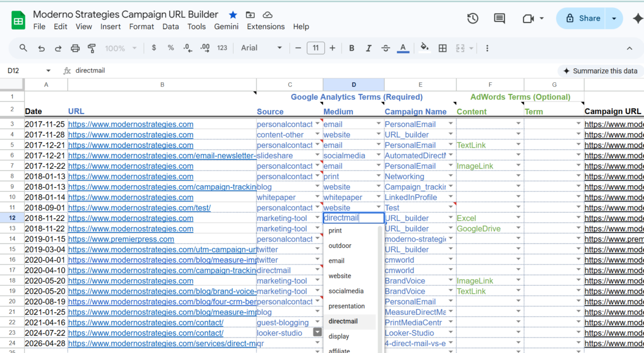Increase decimal places

coord(205,48)
